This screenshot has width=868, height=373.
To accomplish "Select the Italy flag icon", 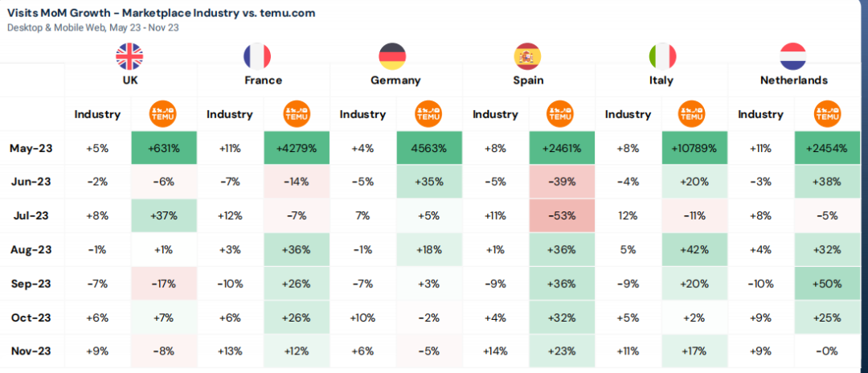I will pos(662,55).
